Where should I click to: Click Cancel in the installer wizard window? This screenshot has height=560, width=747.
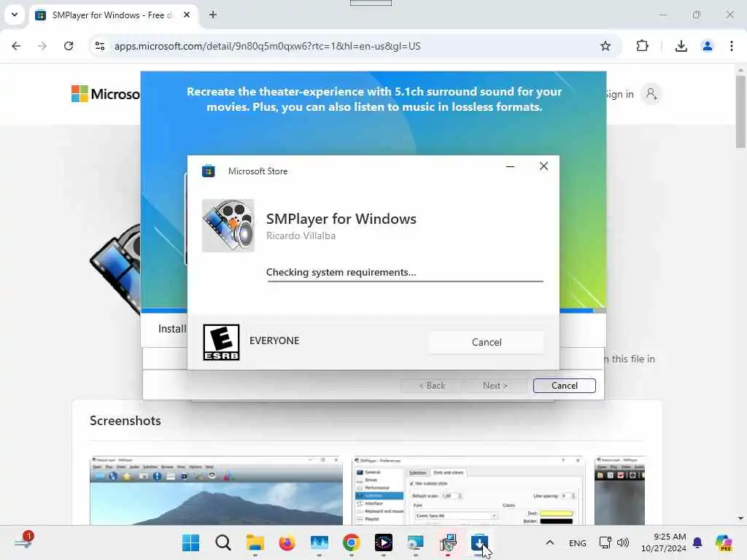(564, 386)
